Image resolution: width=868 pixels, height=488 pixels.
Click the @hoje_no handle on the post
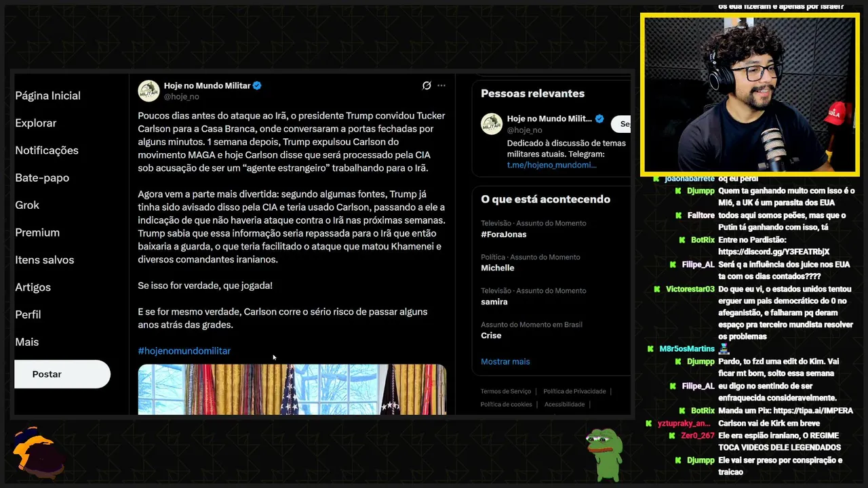[181, 97]
